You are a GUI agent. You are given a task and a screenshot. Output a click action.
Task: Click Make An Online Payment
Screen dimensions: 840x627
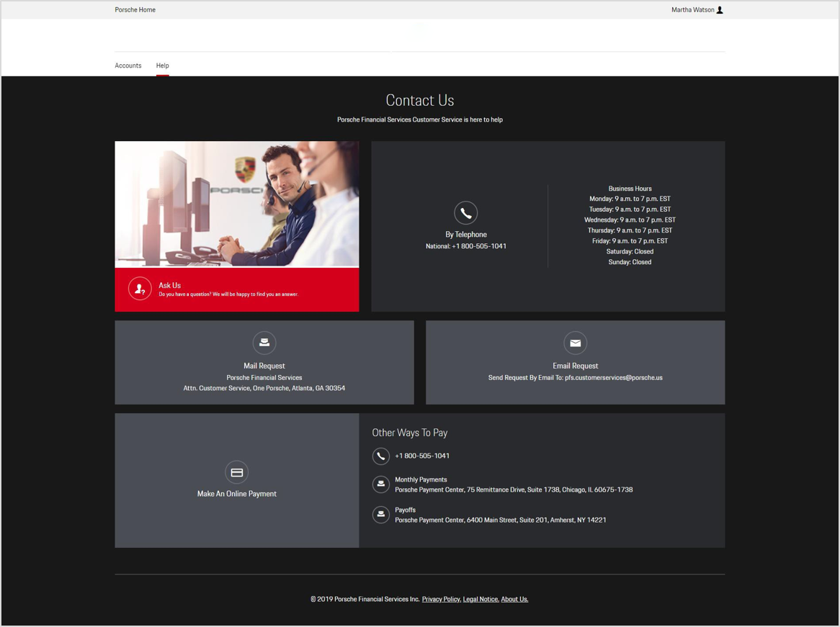[237, 494]
